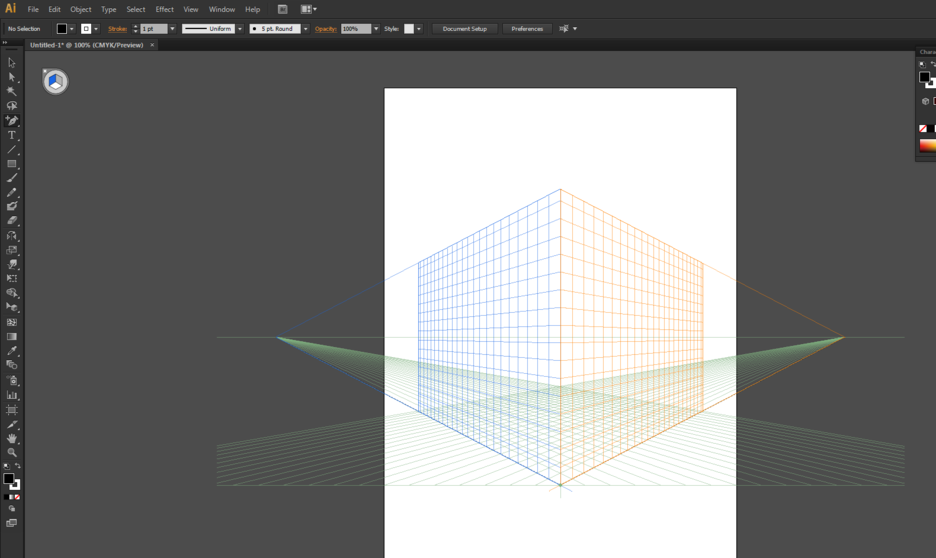Screen dimensions: 936x558
Task: Select the Zoom tool
Action: pyautogui.click(x=11, y=453)
